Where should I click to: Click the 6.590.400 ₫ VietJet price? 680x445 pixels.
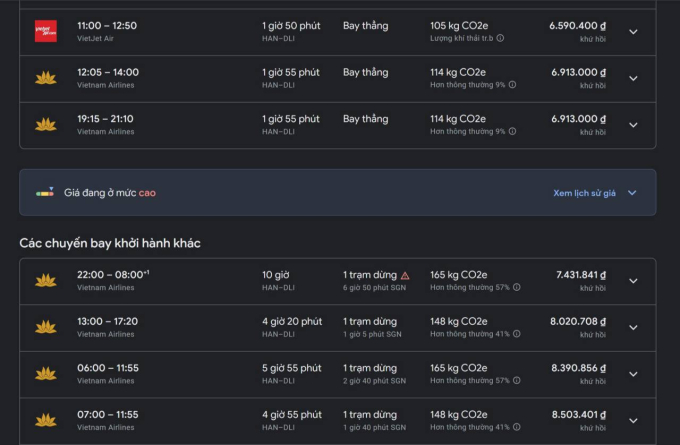578,26
